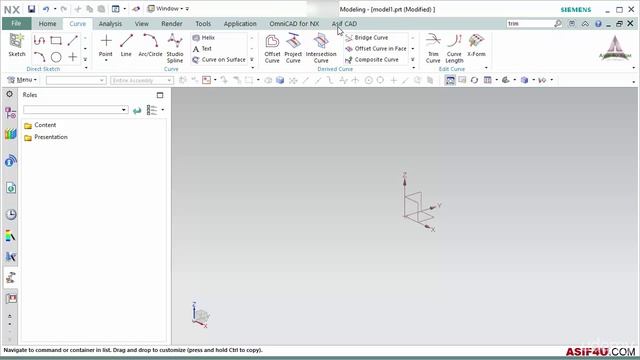Open resource bar settings gear
Image resolution: width=640 pixels, height=360 pixels.
pos(9,94)
